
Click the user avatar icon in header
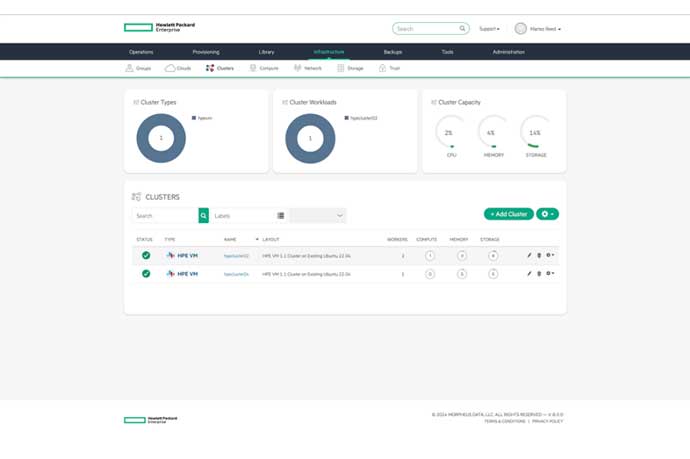click(x=520, y=29)
